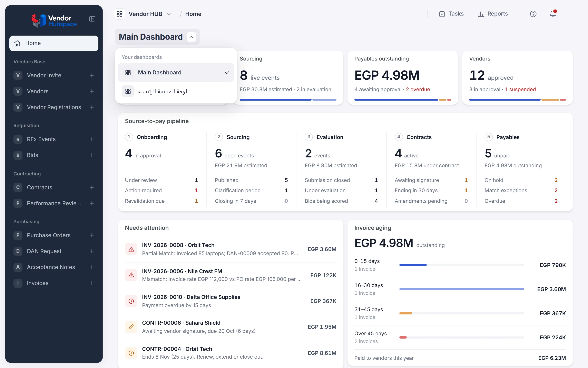Open Bids in the sidebar

32,155
